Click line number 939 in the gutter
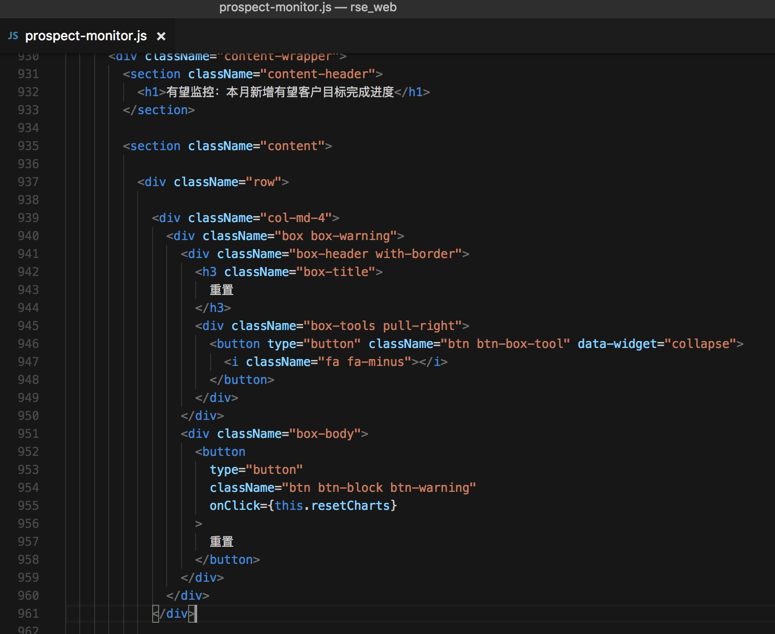 click(27, 218)
